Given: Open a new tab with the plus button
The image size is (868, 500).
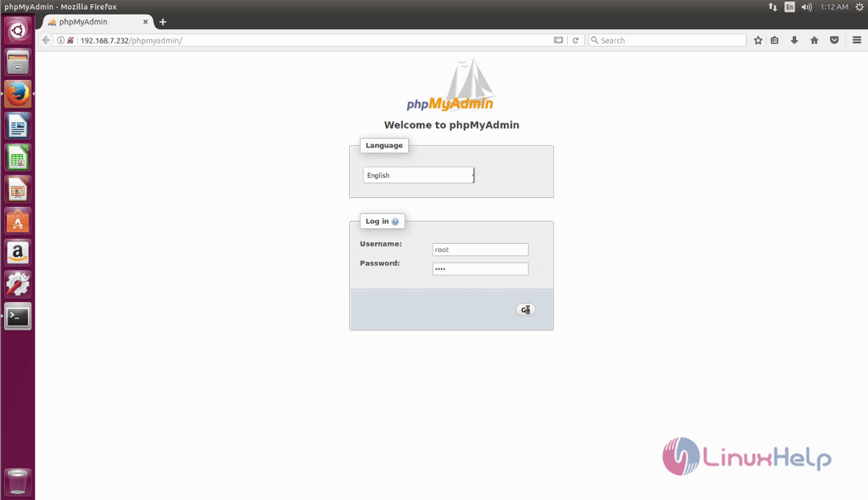Looking at the screenshot, I should [x=163, y=22].
